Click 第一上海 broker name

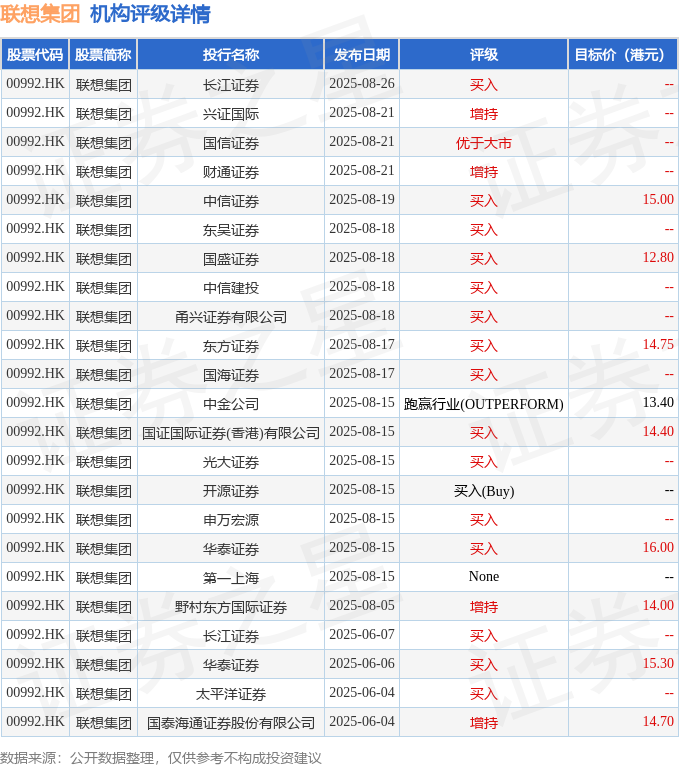click(231, 578)
